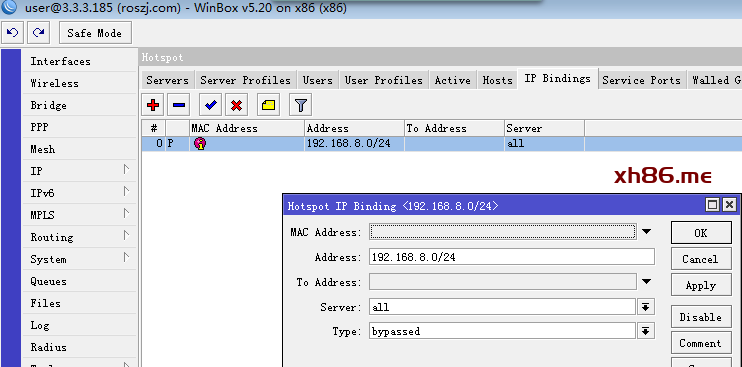Click the Comment button in the dialog

tap(701, 343)
